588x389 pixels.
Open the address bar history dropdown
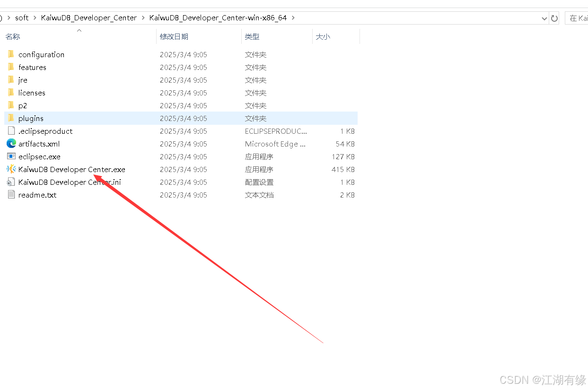544,18
